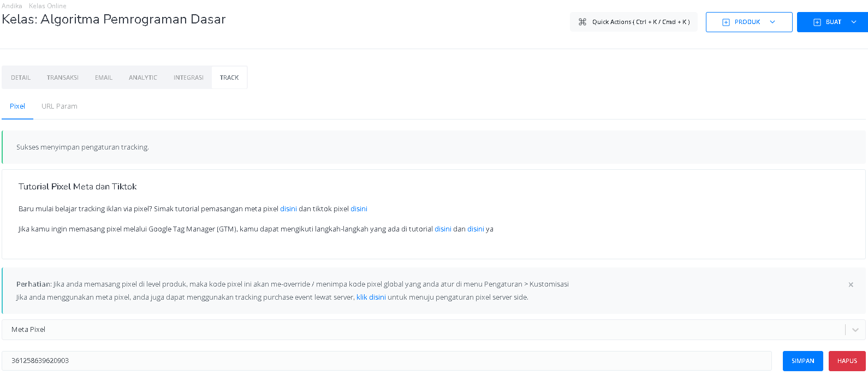Open first GTM tutorial disini link
The width and height of the screenshot is (868, 375).
pyautogui.click(x=443, y=229)
